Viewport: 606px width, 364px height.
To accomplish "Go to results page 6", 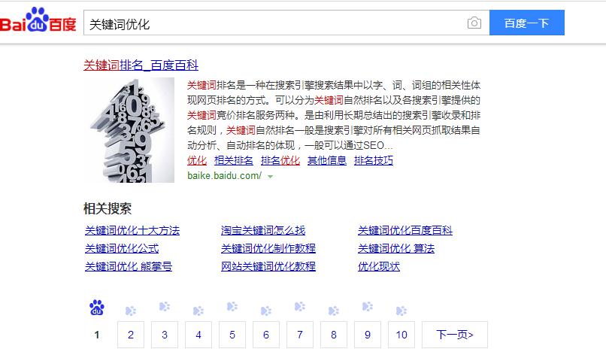I will click(x=266, y=335).
